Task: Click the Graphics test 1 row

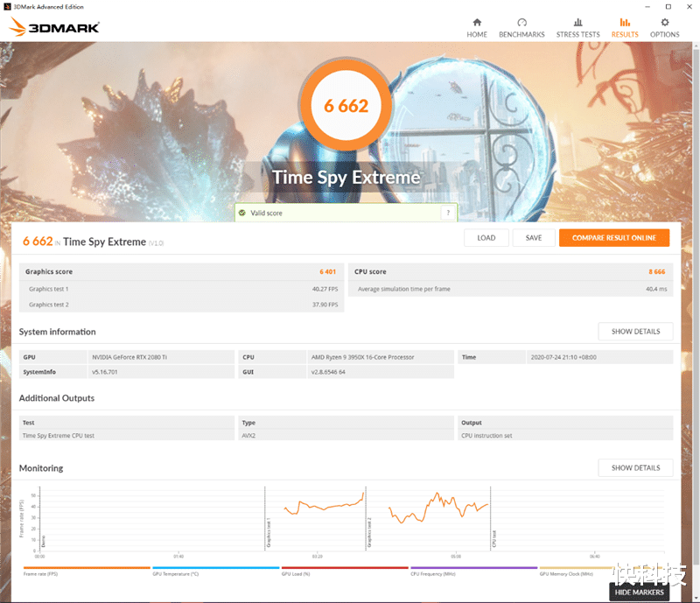Action: pyautogui.click(x=182, y=289)
